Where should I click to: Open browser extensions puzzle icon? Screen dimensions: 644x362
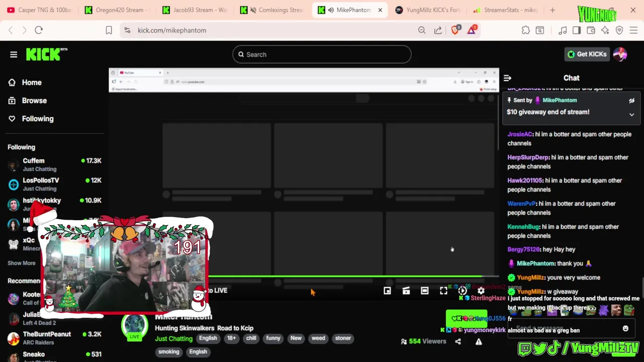click(526, 30)
